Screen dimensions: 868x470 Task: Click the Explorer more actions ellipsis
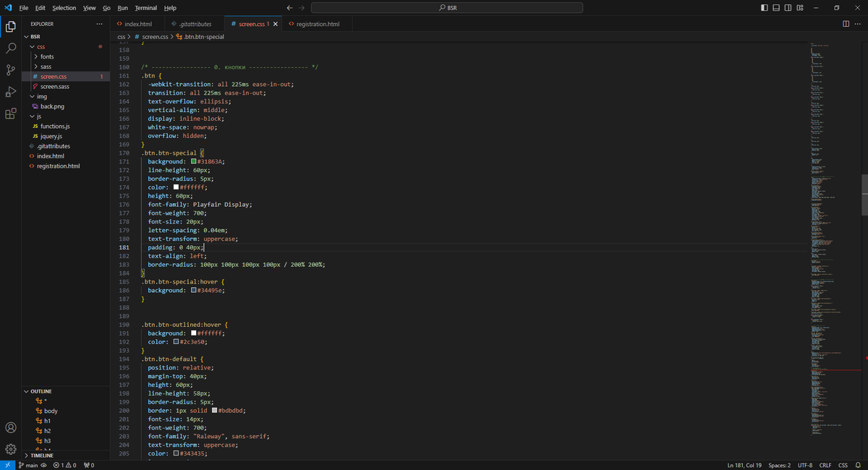99,24
